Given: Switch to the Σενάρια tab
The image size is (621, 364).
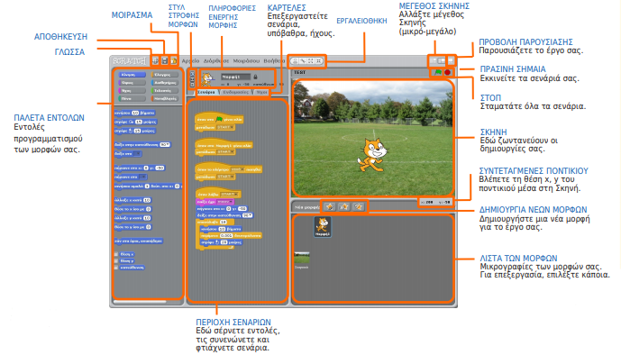Looking at the screenshot, I should pos(206,92).
